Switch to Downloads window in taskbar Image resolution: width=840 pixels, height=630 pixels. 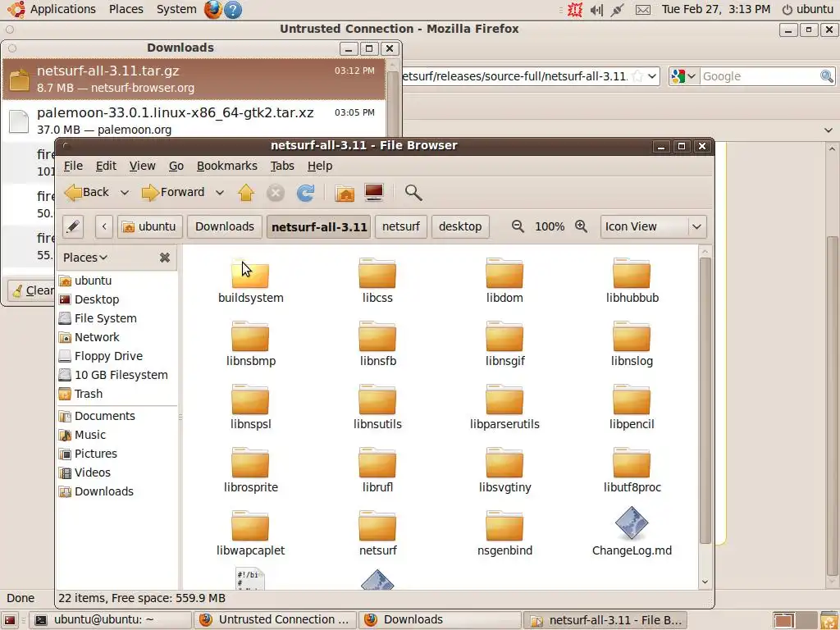(x=440, y=620)
